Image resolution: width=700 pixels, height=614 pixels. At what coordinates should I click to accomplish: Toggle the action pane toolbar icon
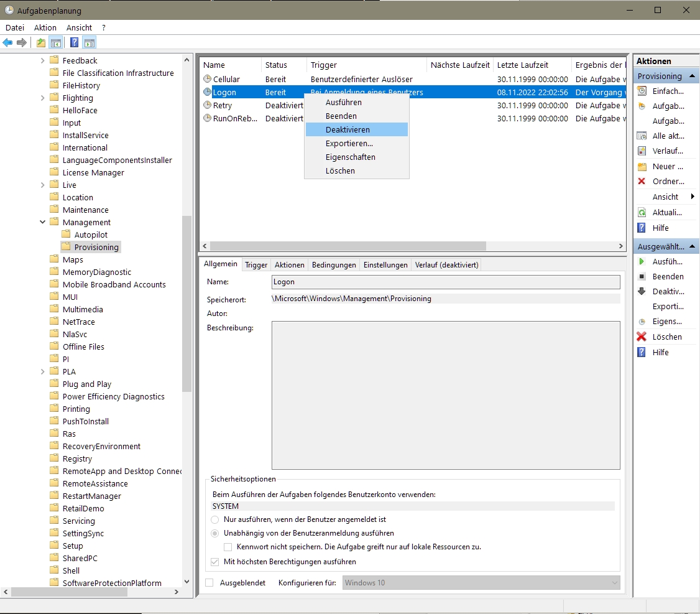pyautogui.click(x=90, y=43)
